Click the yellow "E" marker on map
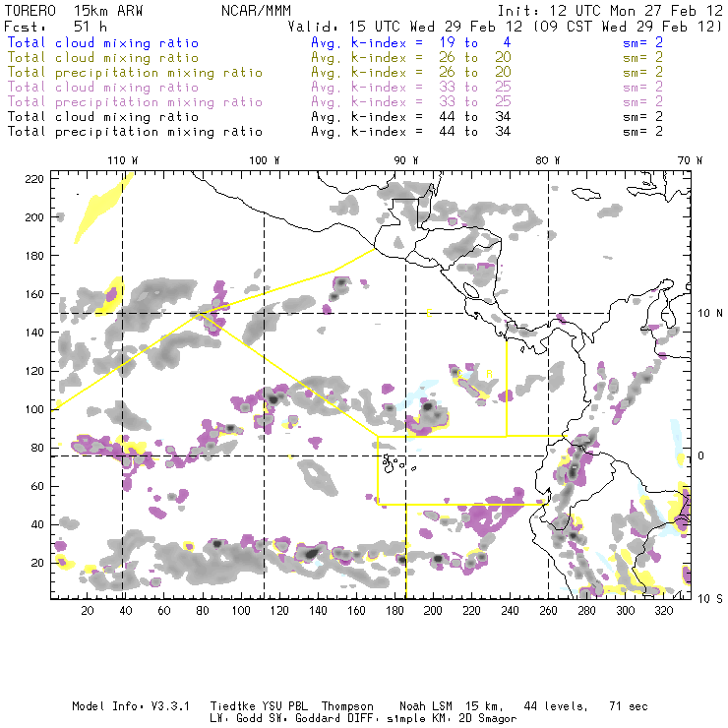This screenshot has height=728, width=728. tap(429, 314)
